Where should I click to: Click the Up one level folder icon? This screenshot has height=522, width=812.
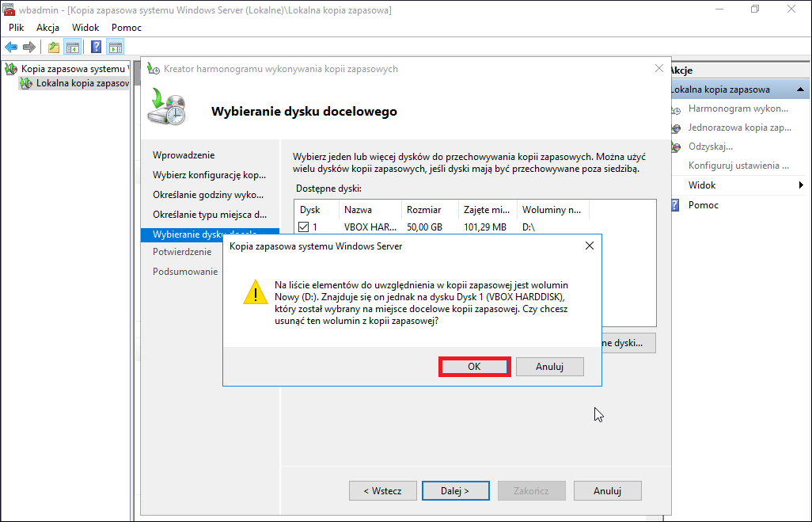point(53,48)
